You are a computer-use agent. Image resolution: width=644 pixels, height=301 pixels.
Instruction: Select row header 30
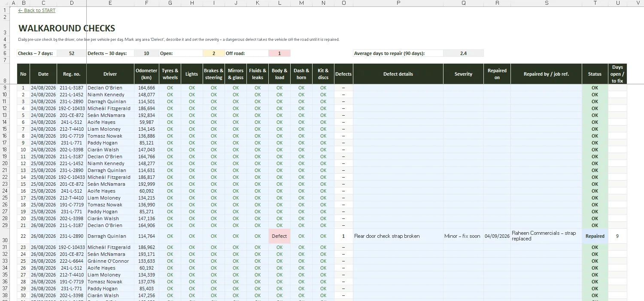pos(5,236)
